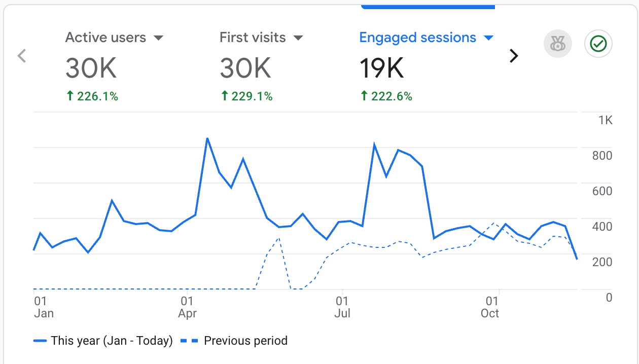Click the 01 Jul x-axis date label
Viewport: 639px width, 364px height.
pos(342,306)
